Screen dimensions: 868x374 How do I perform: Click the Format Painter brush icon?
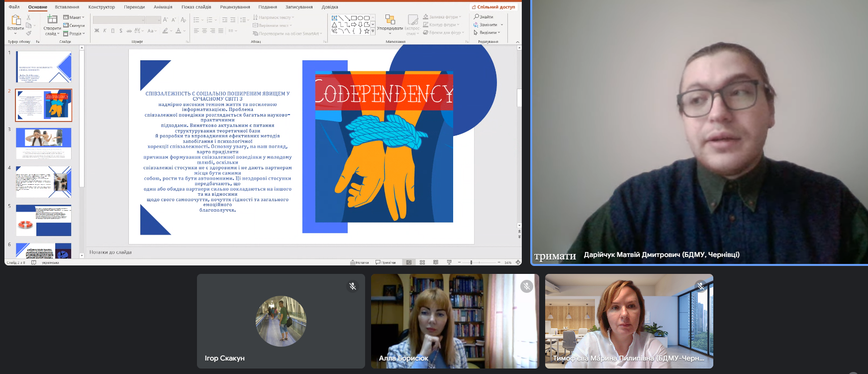[x=28, y=33]
